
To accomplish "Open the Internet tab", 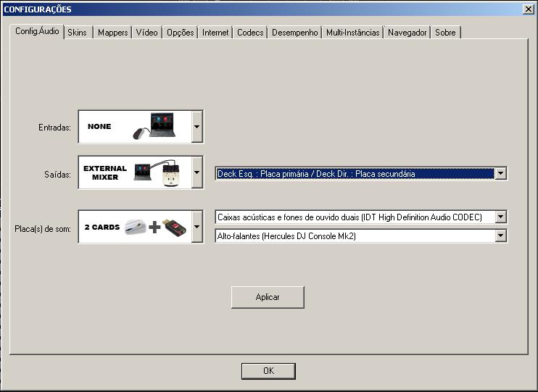I will 215,33.
